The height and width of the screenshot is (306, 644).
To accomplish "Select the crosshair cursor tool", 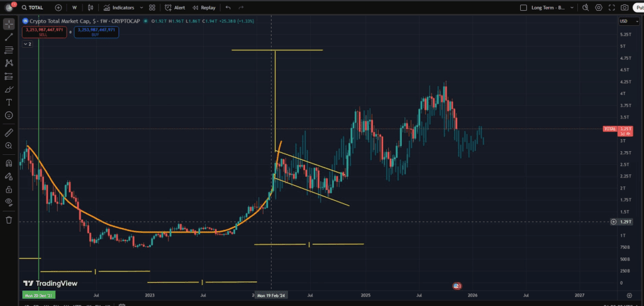I will [x=9, y=24].
